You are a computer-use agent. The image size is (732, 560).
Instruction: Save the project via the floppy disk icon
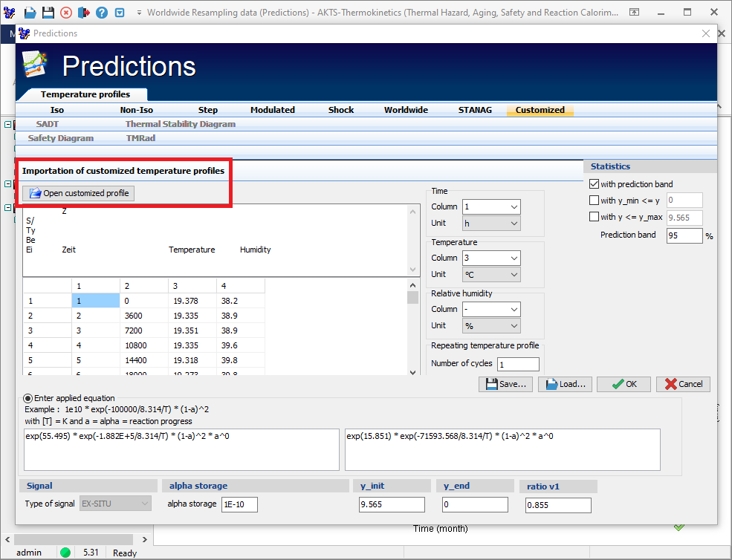47,11
